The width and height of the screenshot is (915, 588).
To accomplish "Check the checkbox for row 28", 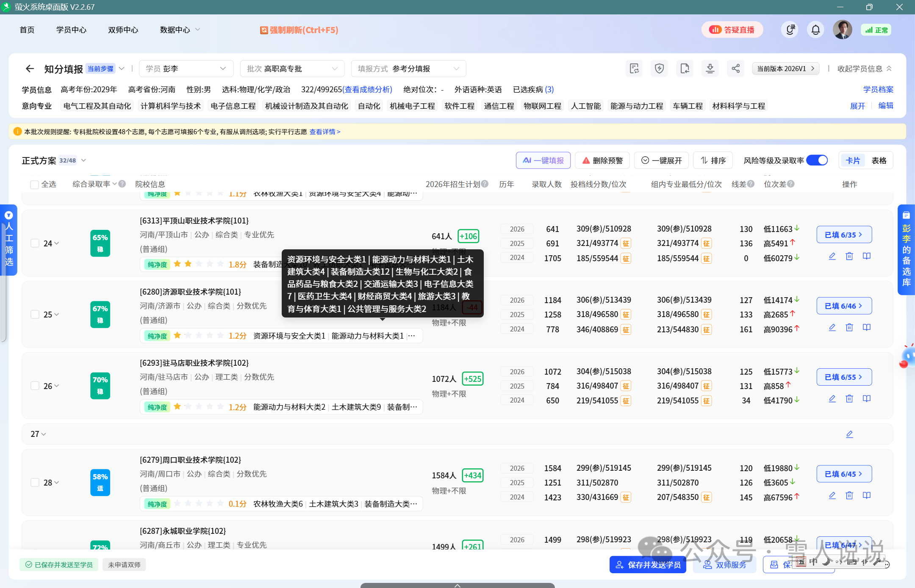I will pos(35,483).
